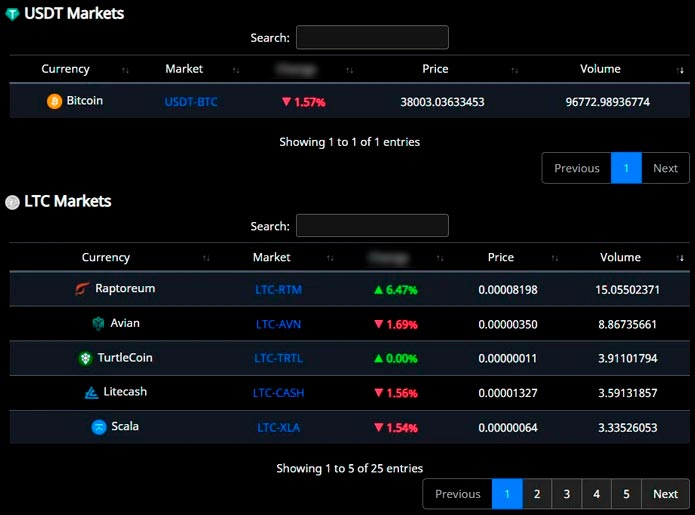Go to page 5 of LTC markets
This screenshot has height=515, width=695.
pos(626,494)
